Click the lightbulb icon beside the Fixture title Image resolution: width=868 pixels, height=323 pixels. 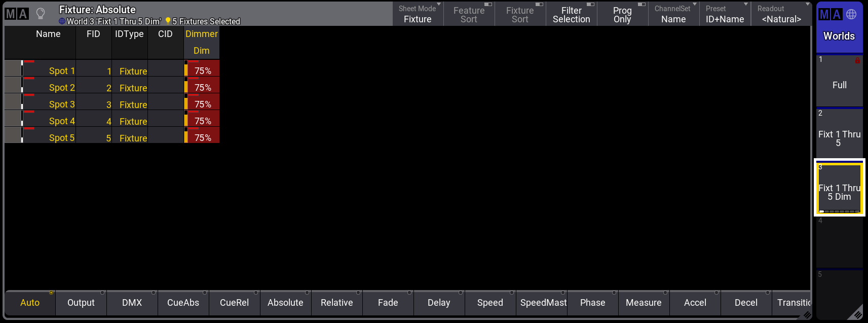click(x=41, y=14)
